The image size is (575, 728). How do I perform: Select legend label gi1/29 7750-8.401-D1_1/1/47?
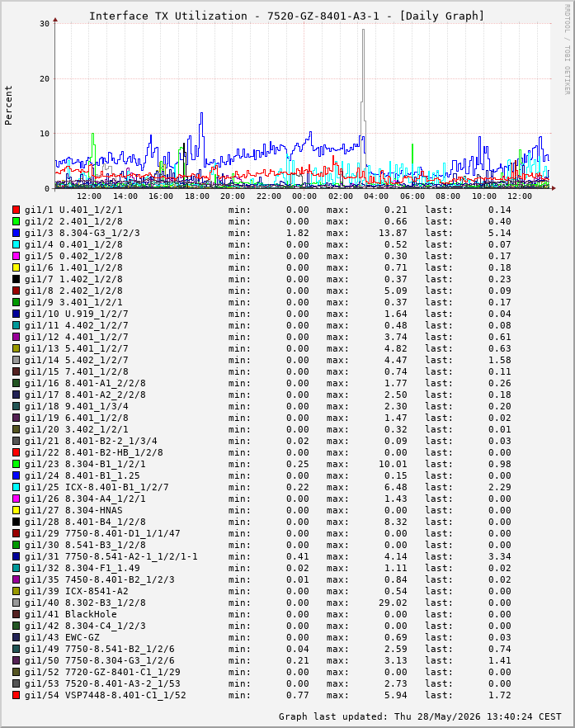tap(102, 533)
